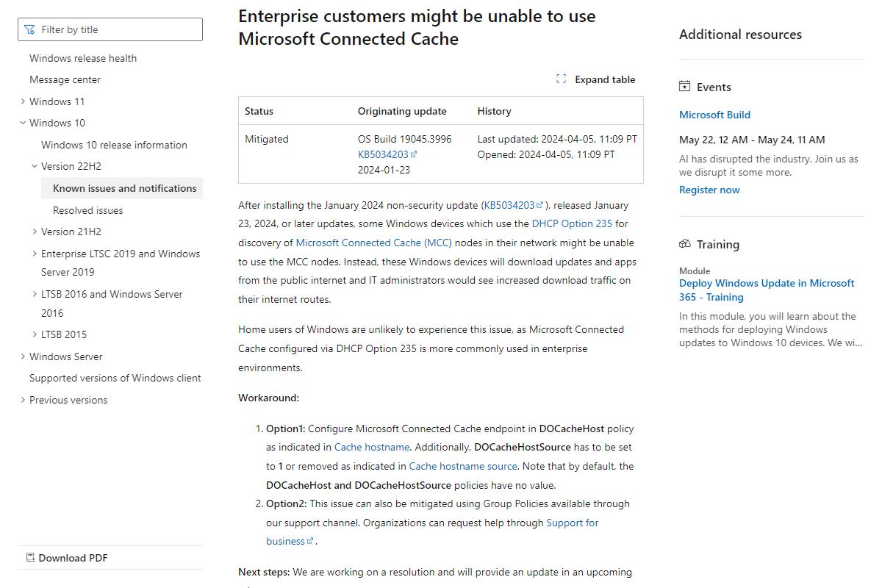This screenshot has width=882, height=588.
Task: Expand the Windows 11 tree node
Action: pyautogui.click(x=23, y=101)
